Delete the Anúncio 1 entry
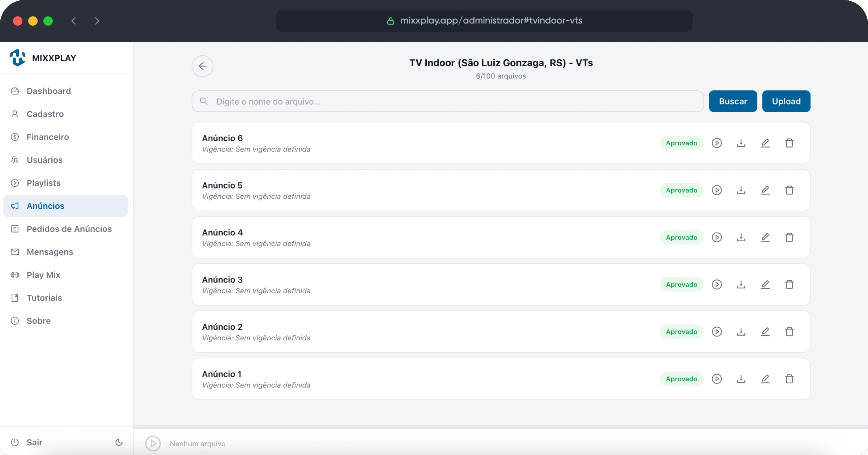This screenshot has width=868, height=455. click(x=790, y=379)
